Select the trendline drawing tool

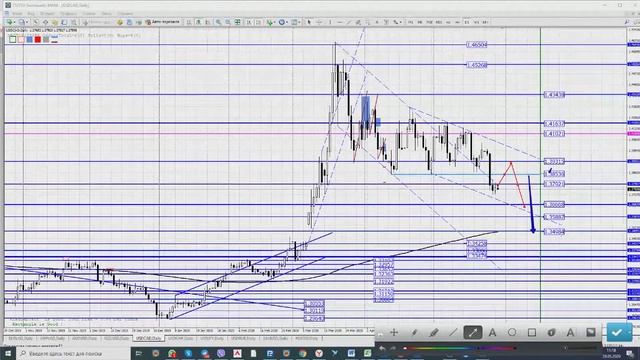point(349,22)
